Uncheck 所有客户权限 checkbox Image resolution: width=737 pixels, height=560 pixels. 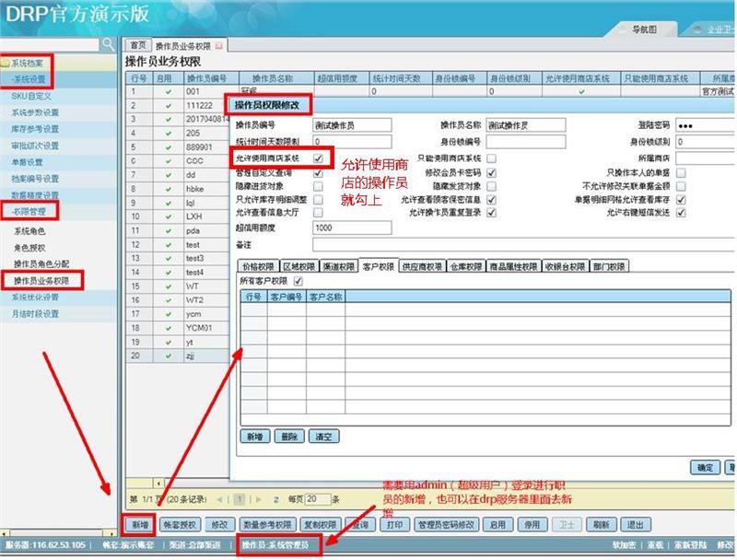pyautogui.click(x=298, y=281)
